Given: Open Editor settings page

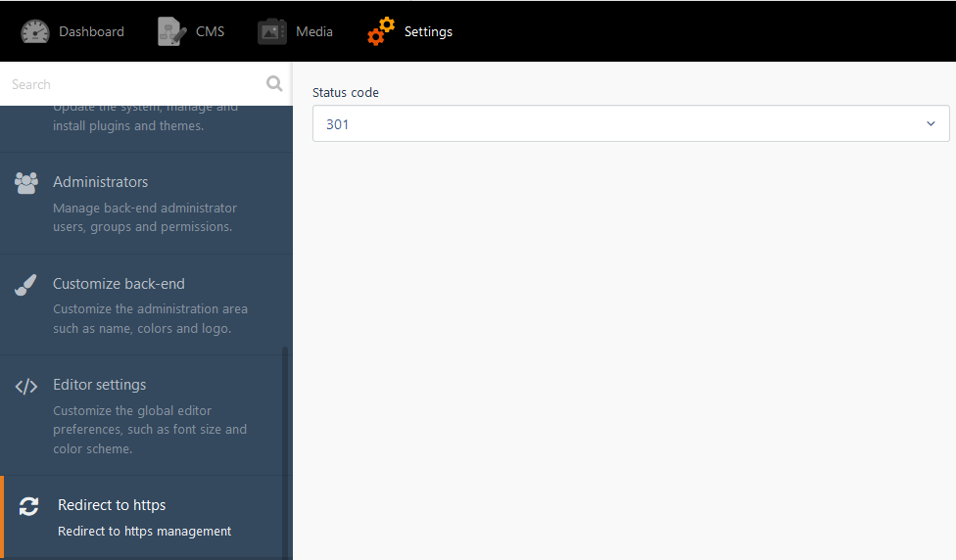Looking at the screenshot, I should click(146, 415).
